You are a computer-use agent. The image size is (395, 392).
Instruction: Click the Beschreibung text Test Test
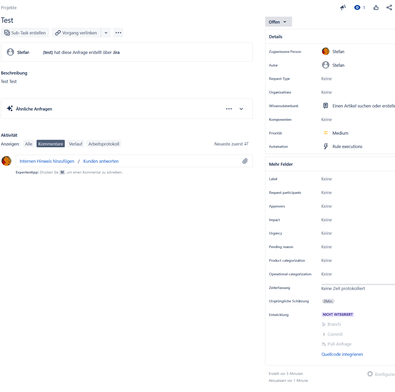tap(9, 81)
